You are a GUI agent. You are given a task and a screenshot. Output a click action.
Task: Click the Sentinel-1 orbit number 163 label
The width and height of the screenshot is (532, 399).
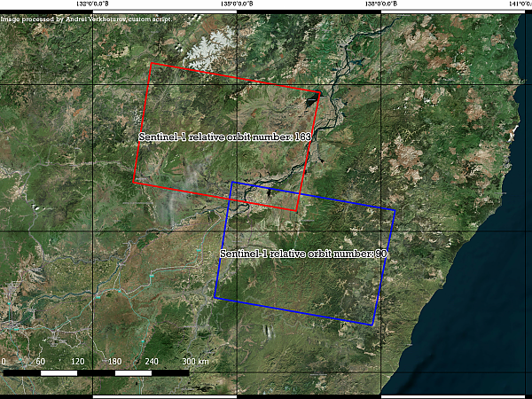(224, 137)
